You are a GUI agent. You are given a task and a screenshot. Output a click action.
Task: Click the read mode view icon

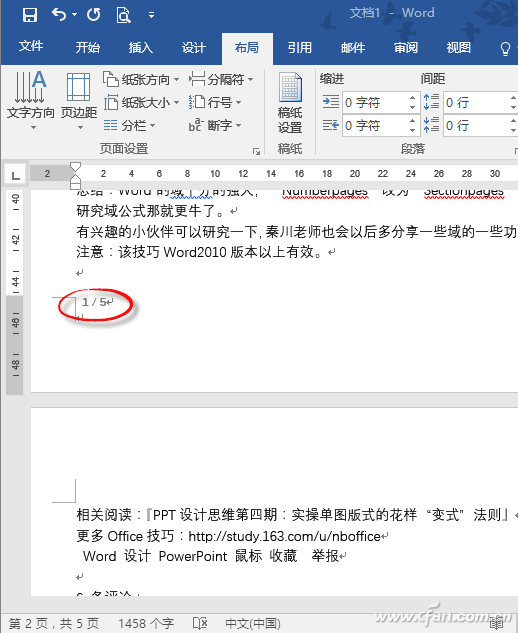click(x=497, y=624)
